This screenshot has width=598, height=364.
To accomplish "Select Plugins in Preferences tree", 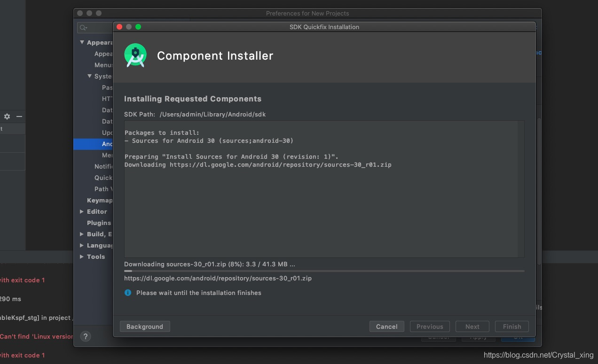I will point(99,223).
